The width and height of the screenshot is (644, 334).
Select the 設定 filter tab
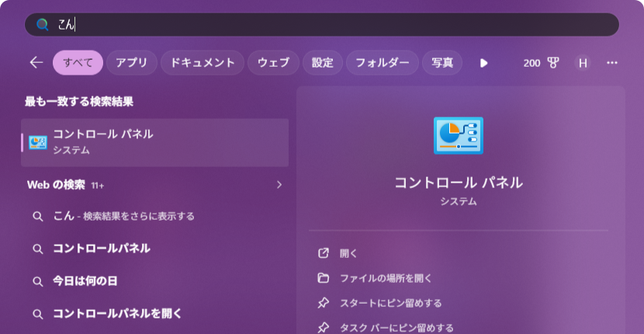(x=322, y=63)
